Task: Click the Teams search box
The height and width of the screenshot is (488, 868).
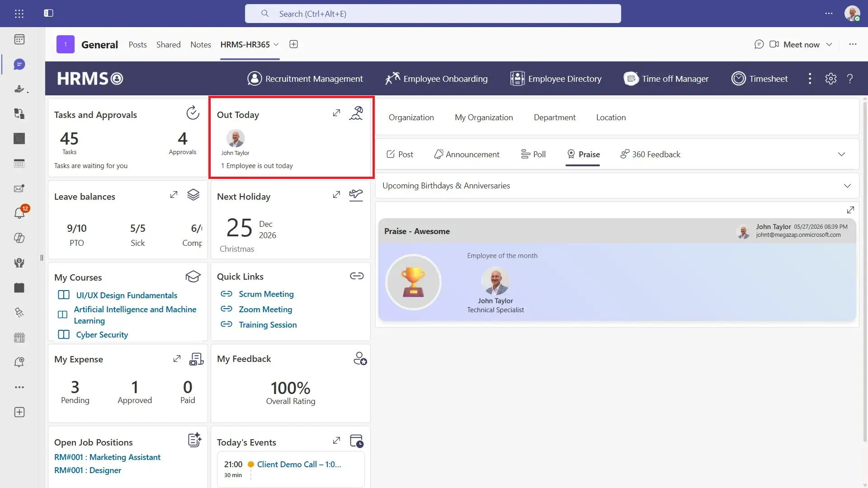Action: pos(433,14)
